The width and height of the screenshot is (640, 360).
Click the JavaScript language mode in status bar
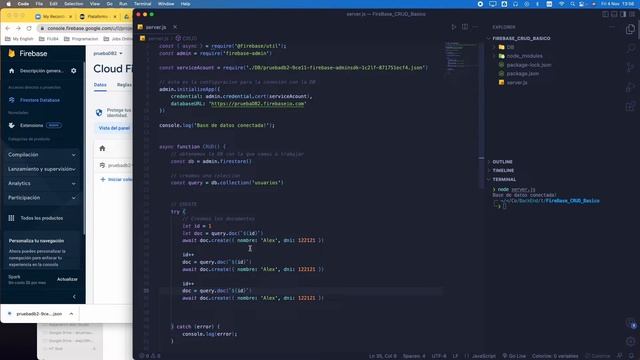(484, 356)
